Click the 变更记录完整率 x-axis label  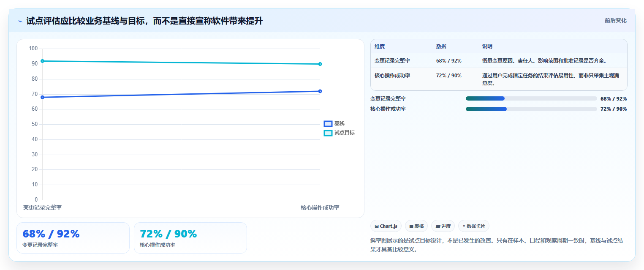[x=42, y=207]
